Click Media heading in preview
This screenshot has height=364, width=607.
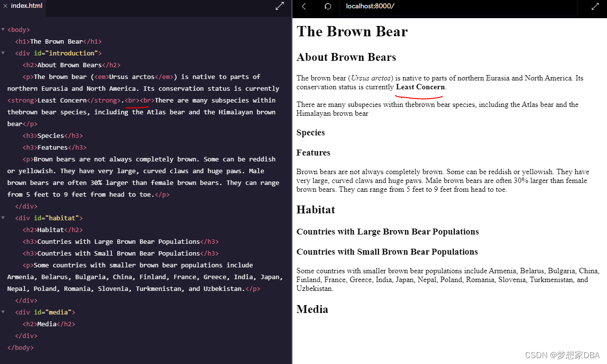pyautogui.click(x=312, y=310)
